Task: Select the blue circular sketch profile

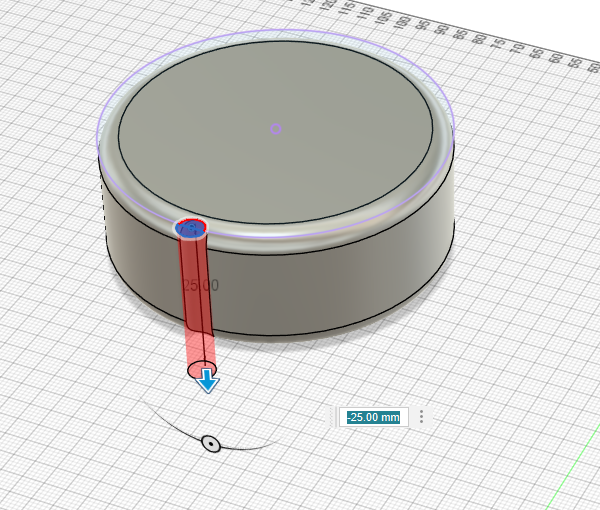Action: coord(189,229)
